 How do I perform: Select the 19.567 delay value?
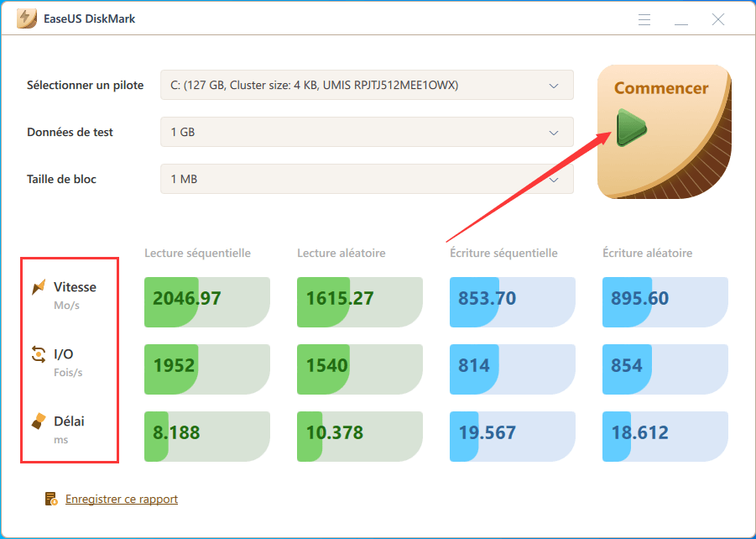pos(513,437)
